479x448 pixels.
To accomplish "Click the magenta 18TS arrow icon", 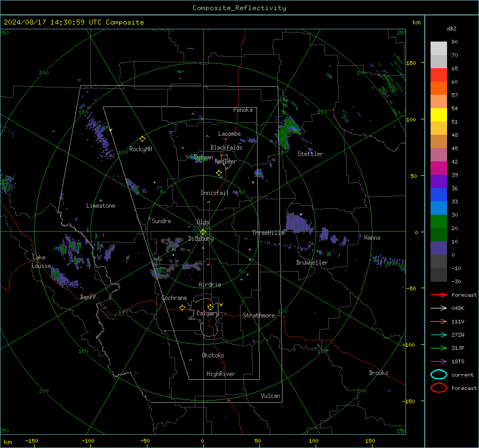I will [x=439, y=362].
